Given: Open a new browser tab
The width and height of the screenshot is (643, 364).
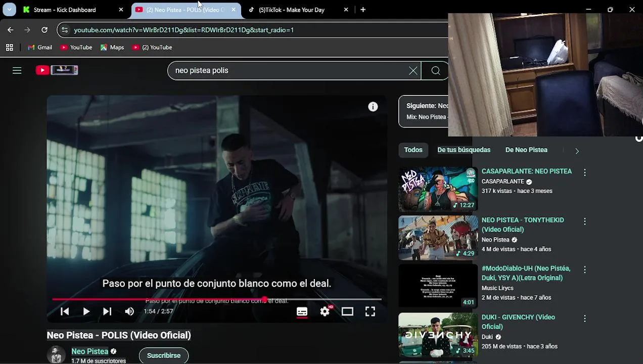Looking at the screenshot, I should point(363,10).
